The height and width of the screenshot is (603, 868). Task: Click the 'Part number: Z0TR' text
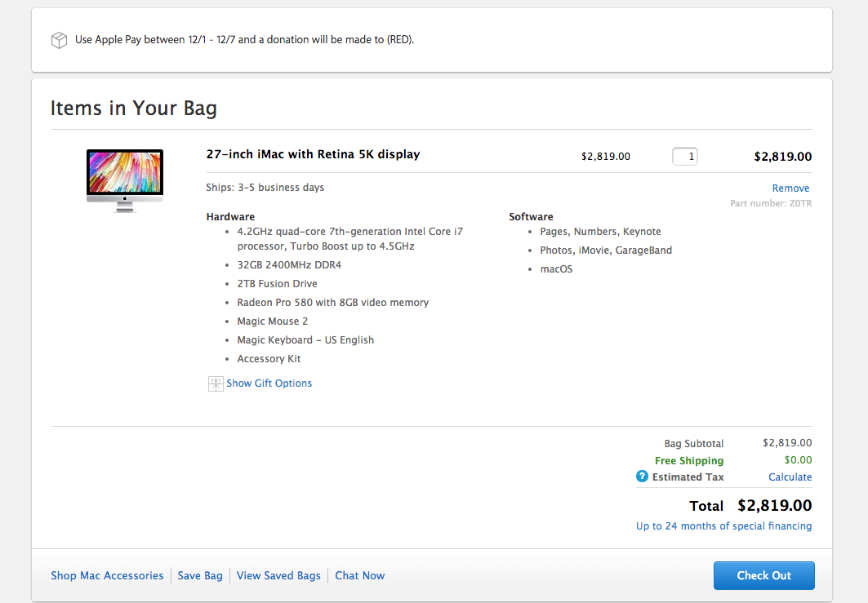tap(771, 203)
